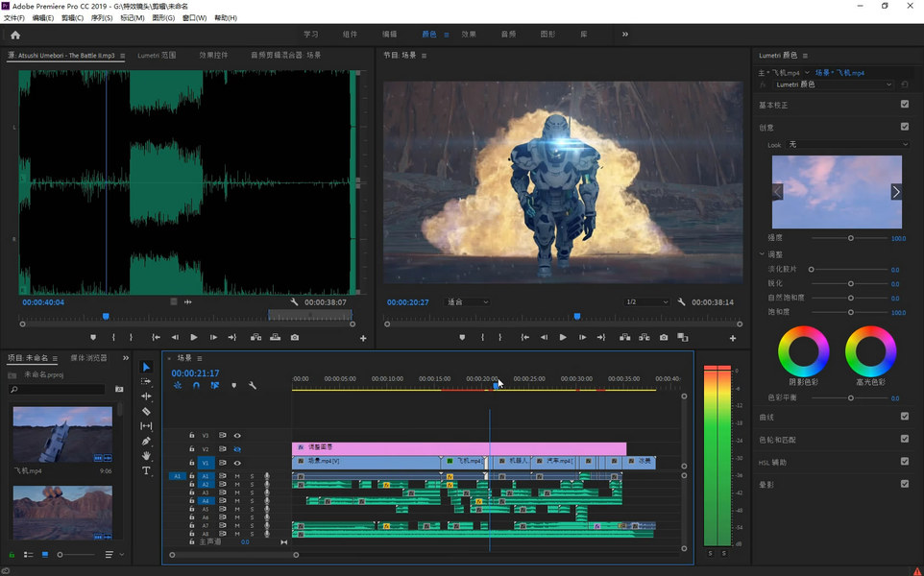Expand workspace overflow chevrons
This screenshot has height=576, width=924.
[624, 35]
